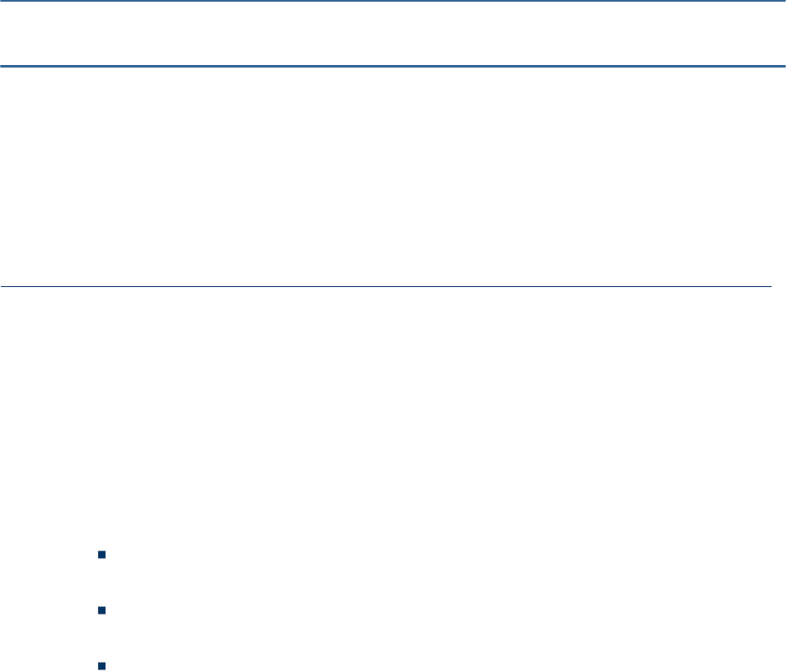
Task: Click the thin blue section divider line
Action: (x=386, y=287)
